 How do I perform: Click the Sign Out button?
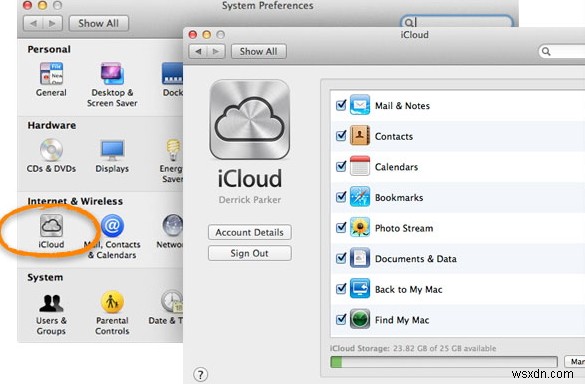pos(250,253)
